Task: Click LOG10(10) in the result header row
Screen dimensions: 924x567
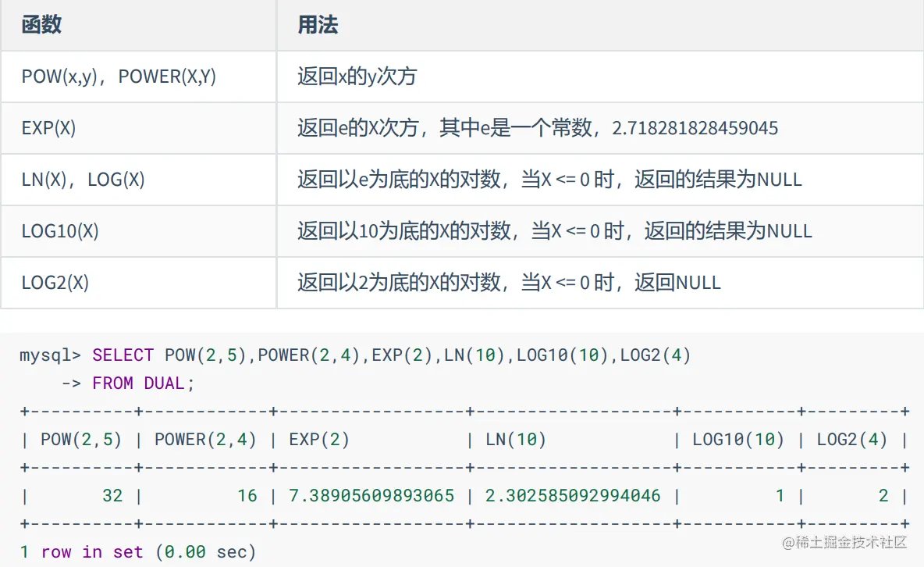Action: [738, 440]
